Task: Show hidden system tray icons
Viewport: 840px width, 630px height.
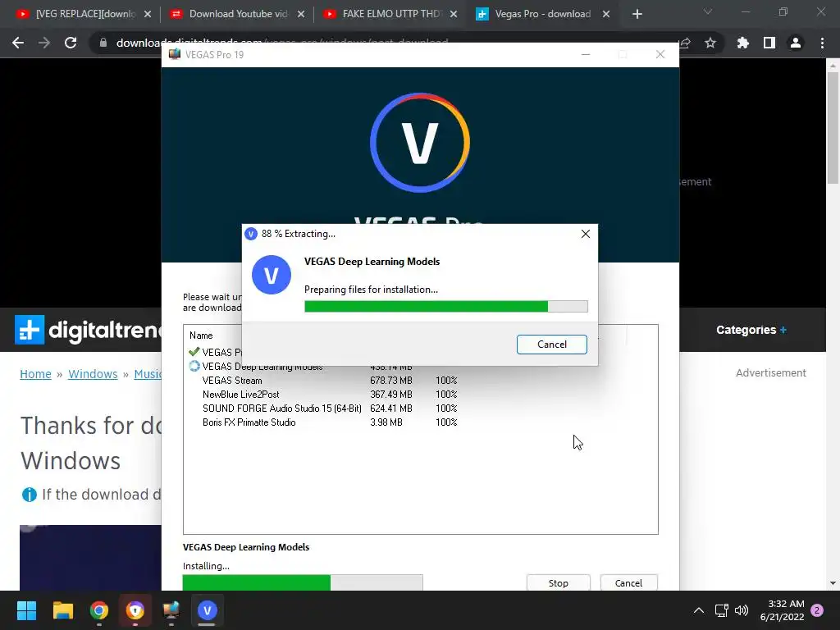Action: tap(699, 610)
